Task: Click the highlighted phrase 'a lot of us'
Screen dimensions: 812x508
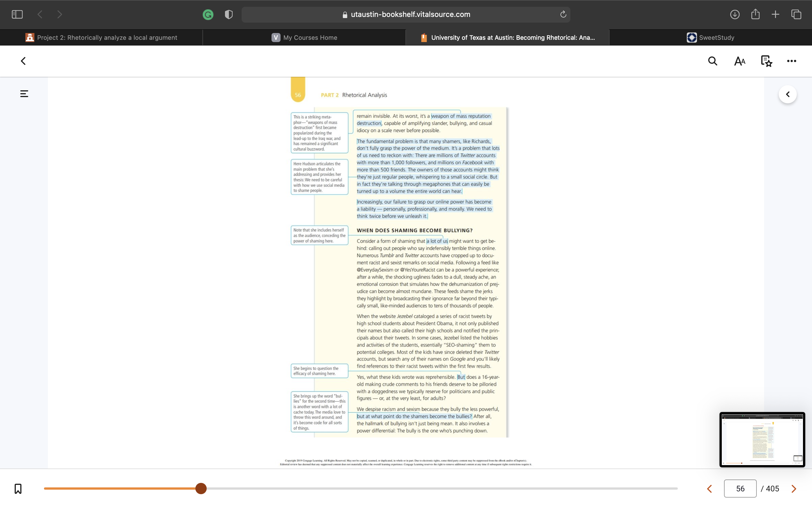Action: 437,241
